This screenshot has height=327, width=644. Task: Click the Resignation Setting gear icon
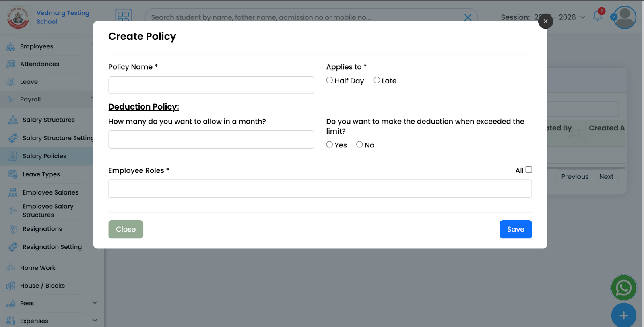[x=13, y=247]
